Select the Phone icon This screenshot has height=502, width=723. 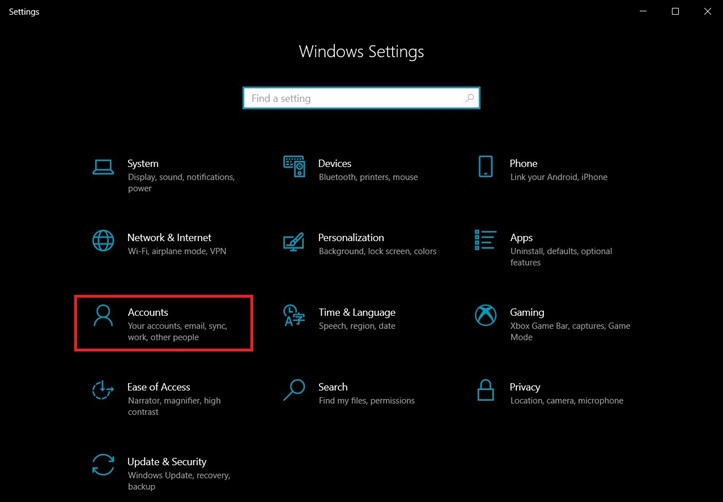[486, 166]
